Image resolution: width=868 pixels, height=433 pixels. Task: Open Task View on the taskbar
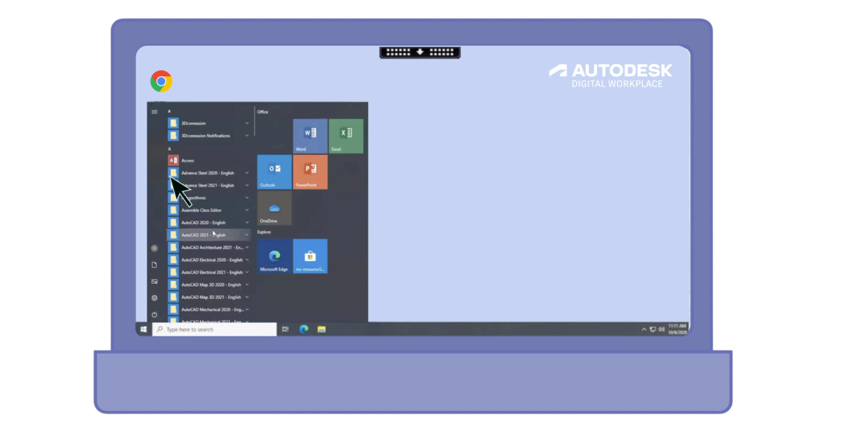click(x=285, y=329)
